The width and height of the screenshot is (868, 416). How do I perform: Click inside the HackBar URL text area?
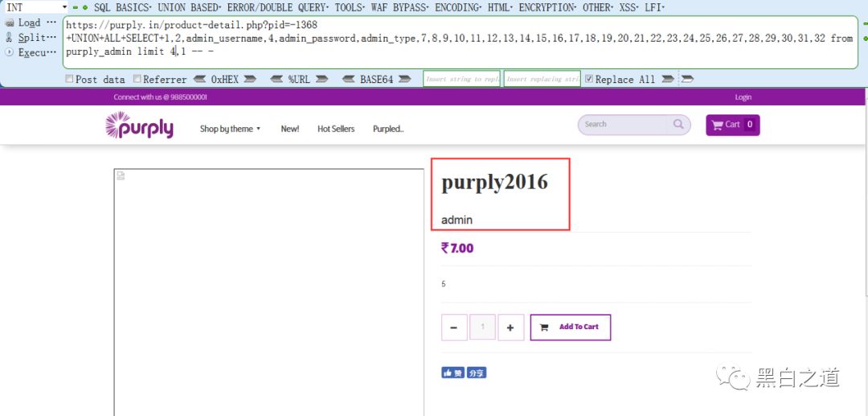(460, 43)
